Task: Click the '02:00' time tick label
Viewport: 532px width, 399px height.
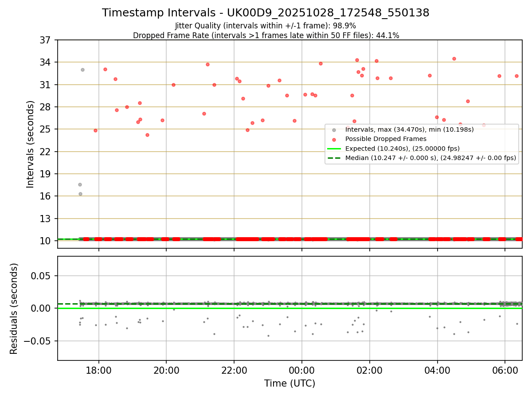Action: (370, 371)
